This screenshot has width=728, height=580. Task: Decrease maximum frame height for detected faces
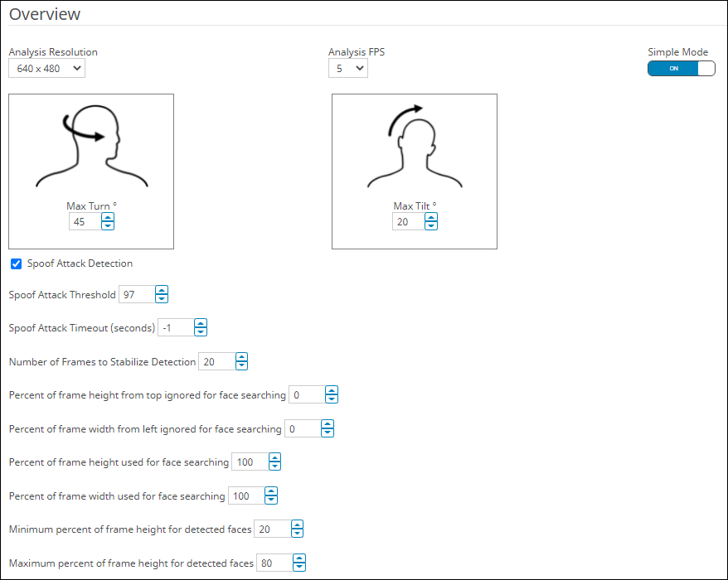tap(299, 567)
